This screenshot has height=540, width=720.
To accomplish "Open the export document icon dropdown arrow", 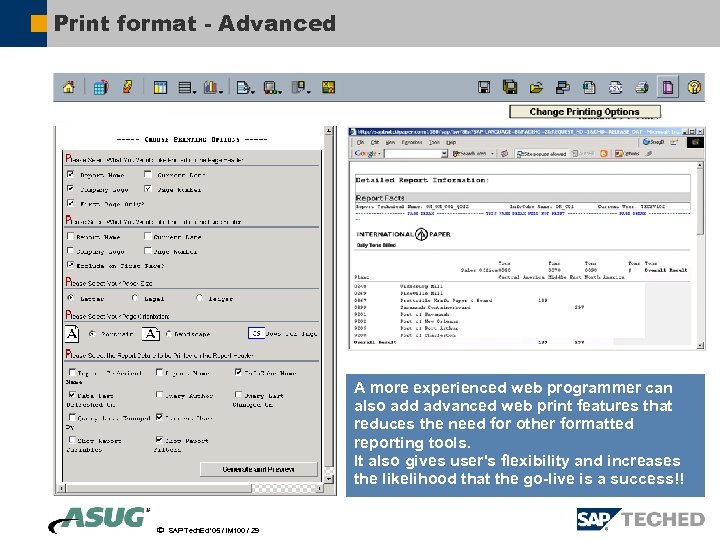I will pyautogui.click(x=253, y=92).
